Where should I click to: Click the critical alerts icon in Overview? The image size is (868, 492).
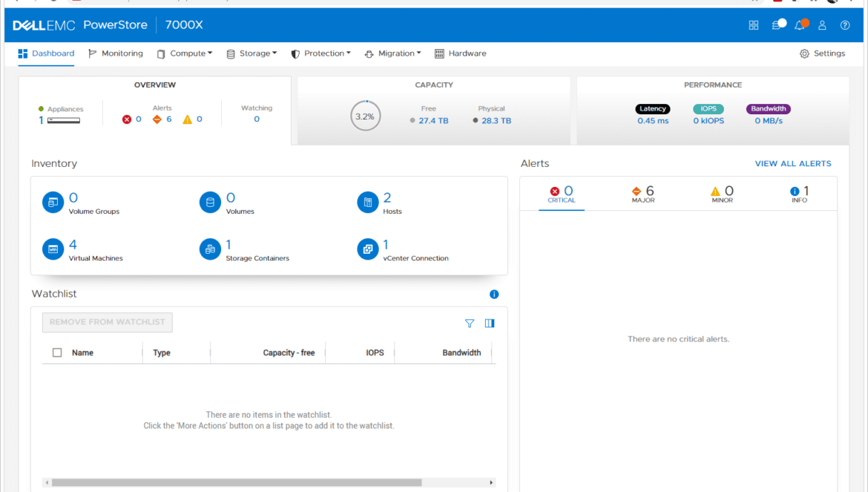point(127,119)
